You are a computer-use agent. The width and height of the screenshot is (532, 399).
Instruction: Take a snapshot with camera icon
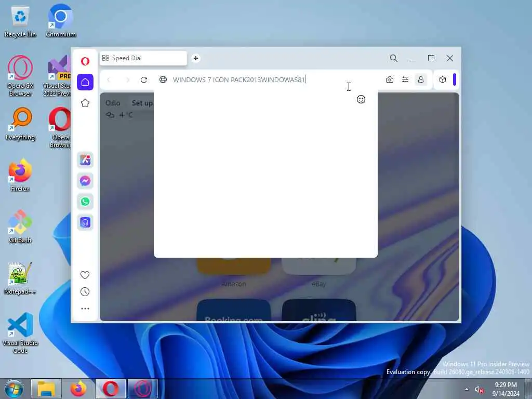coord(390,79)
